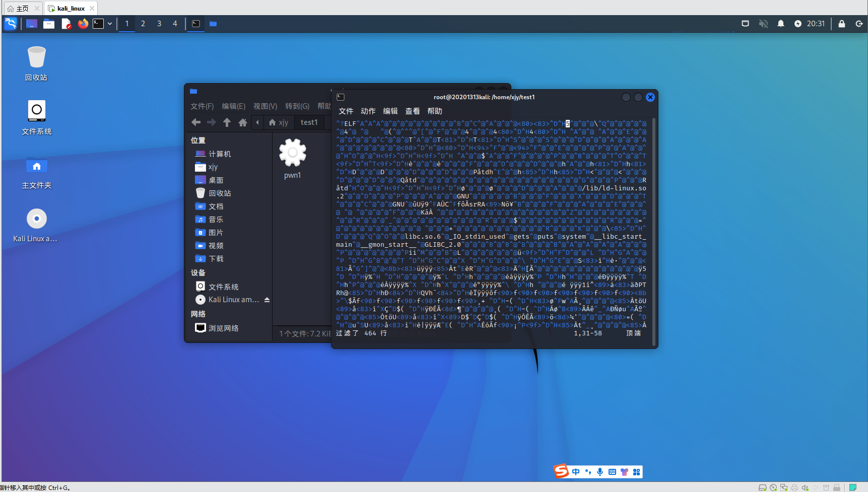
Task: Click the terminal vertical scrollbar
Action: click(654, 232)
